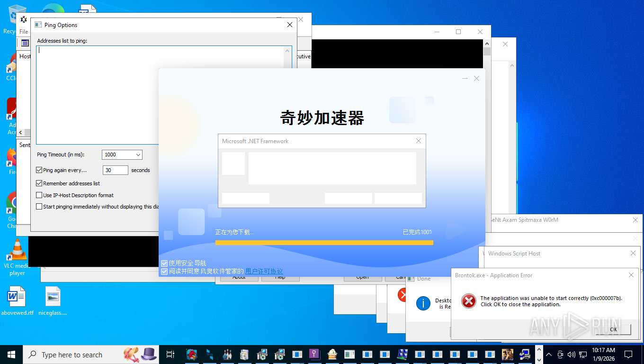644x364 pixels.
Task: Open the Windows Start menu
Action: [x=11, y=354]
